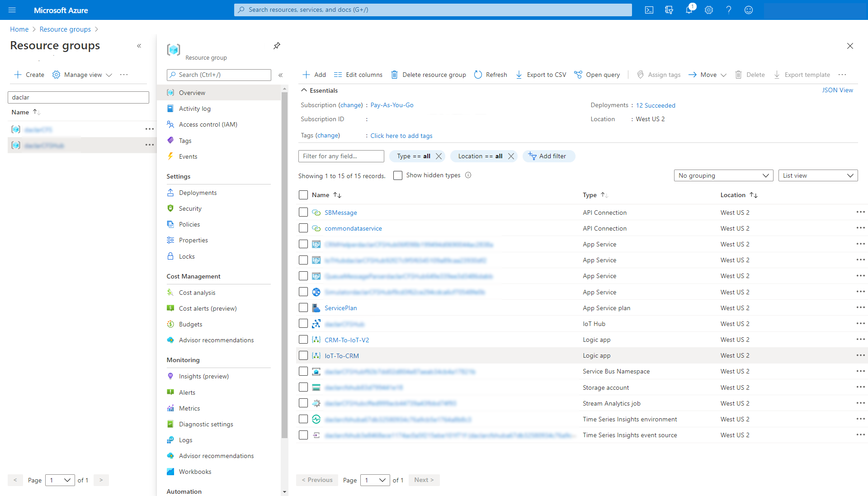This screenshot has height=496, width=868.
Task: Click the App Service Plan icon for ServicePlan
Action: (x=316, y=307)
